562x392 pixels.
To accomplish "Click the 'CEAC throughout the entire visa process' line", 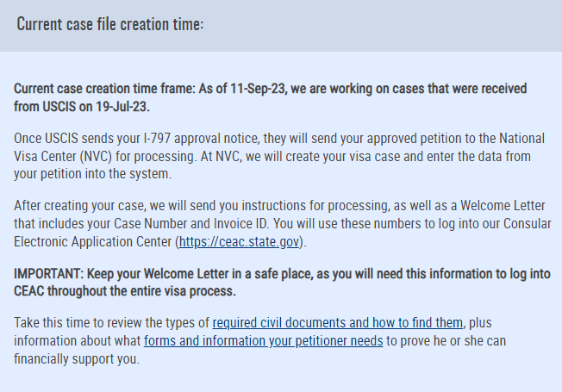I will click(125, 291).
